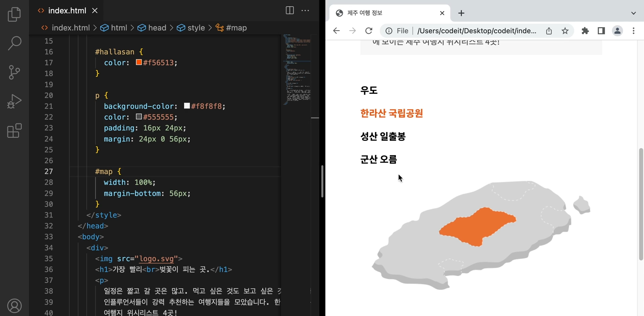Click the small Udo island on map
This screenshot has height=316, width=644.
tap(582, 205)
